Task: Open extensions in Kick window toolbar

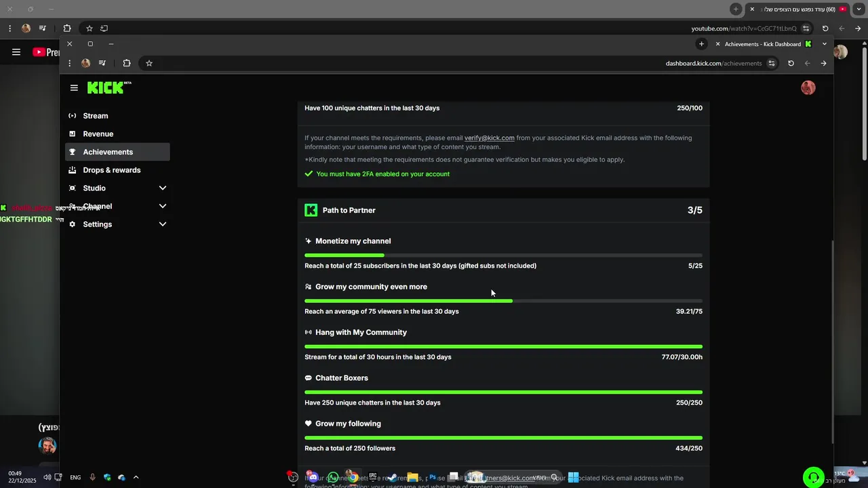Action: tap(127, 63)
